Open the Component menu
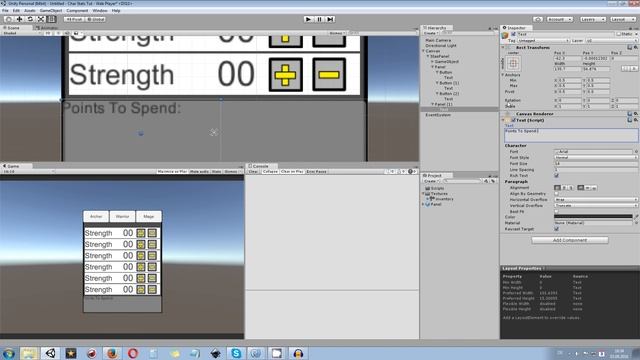Viewport: 640px width, 360px height. point(77,11)
